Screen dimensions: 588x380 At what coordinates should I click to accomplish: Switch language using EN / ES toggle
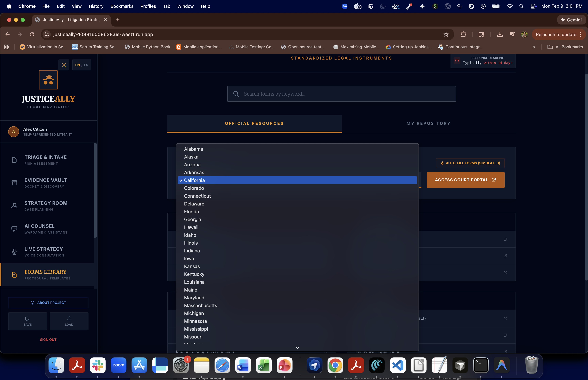[x=81, y=65]
